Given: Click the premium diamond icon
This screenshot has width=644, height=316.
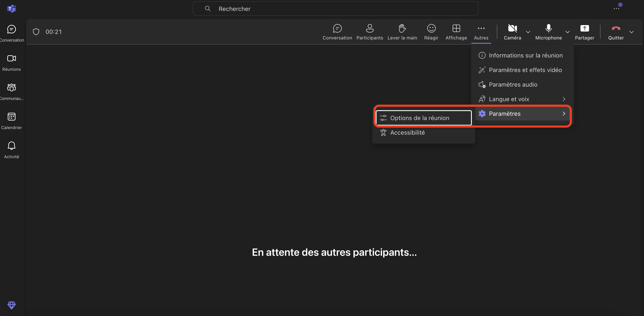Looking at the screenshot, I should pyautogui.click(x=12, y=305).
